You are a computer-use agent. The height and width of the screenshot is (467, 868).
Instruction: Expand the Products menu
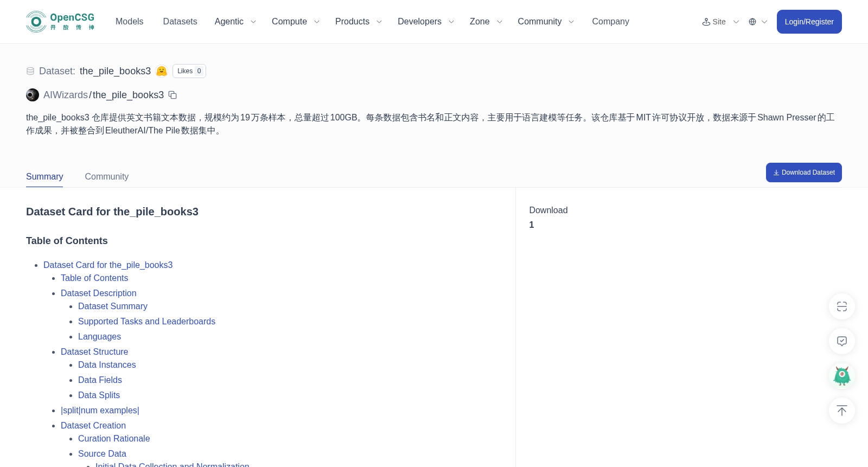pyautogui.click(x=359, y=22)
